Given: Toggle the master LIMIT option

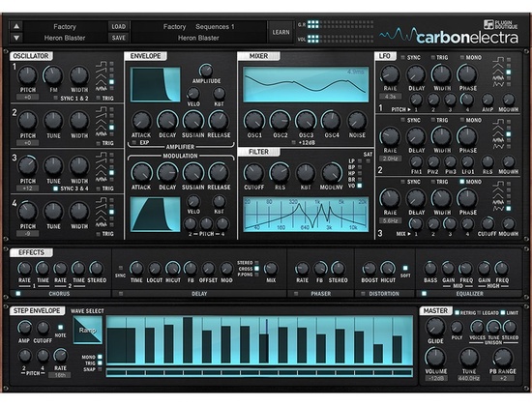Looking at the screenshot, I should [x=502, y=312].
